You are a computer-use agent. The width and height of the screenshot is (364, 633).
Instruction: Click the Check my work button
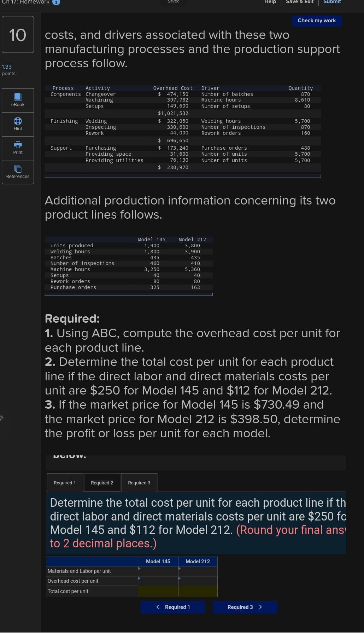point(317,21)
